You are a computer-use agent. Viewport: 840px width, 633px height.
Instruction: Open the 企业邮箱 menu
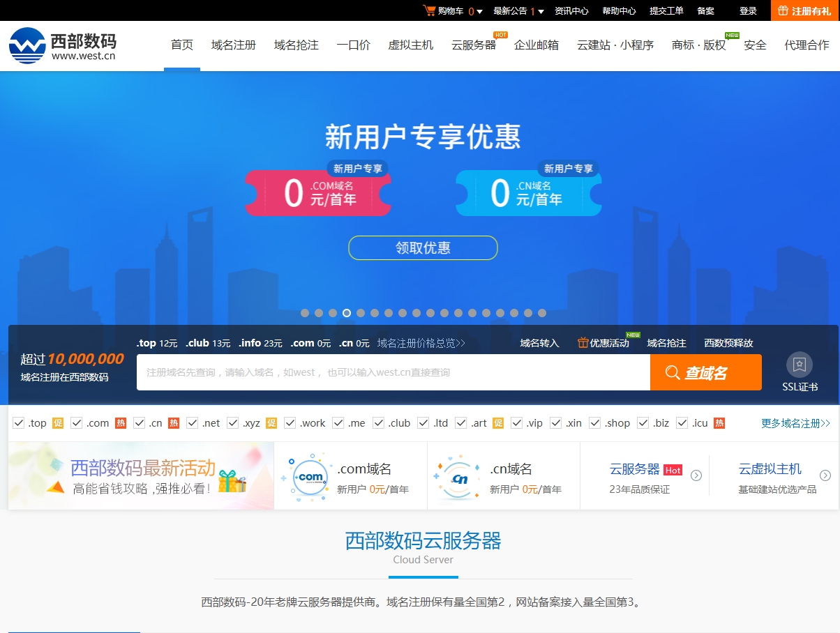click(x=537, y=45)
